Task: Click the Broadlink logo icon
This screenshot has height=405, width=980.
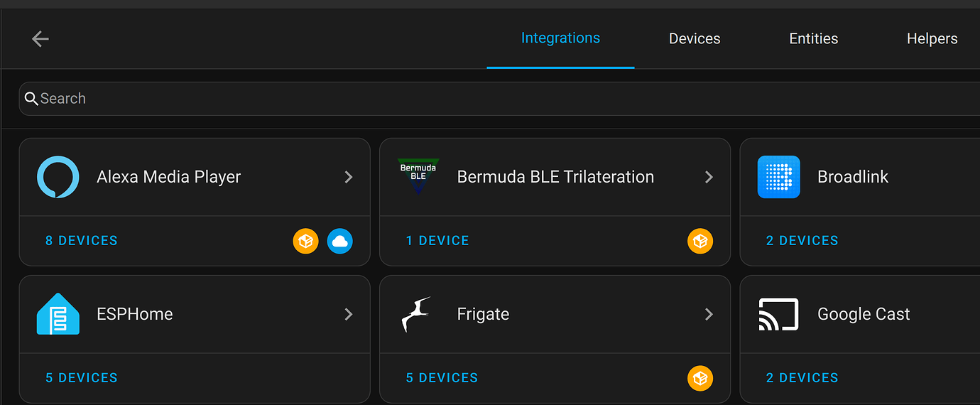Action: point(778,177)
